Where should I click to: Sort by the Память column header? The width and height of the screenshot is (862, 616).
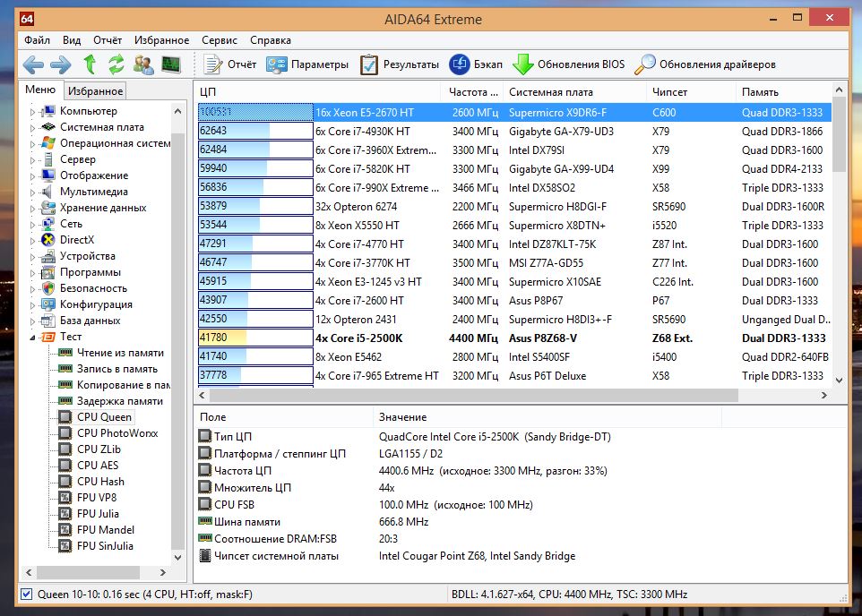click(x=784, y=91)
